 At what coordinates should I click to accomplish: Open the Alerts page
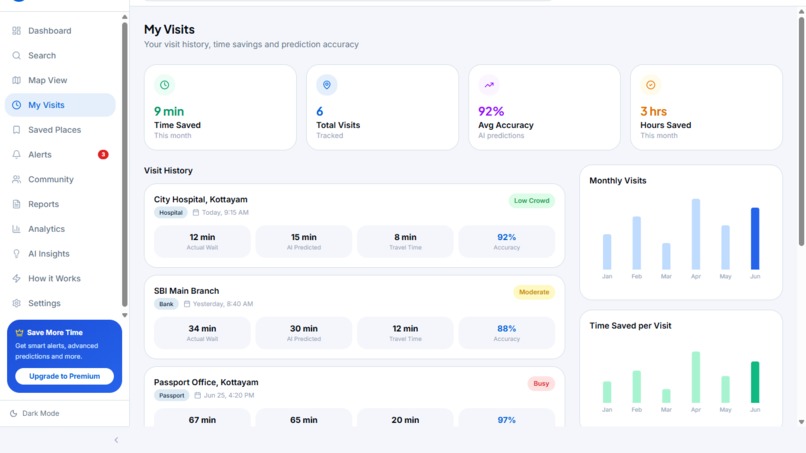coord(60,154)
